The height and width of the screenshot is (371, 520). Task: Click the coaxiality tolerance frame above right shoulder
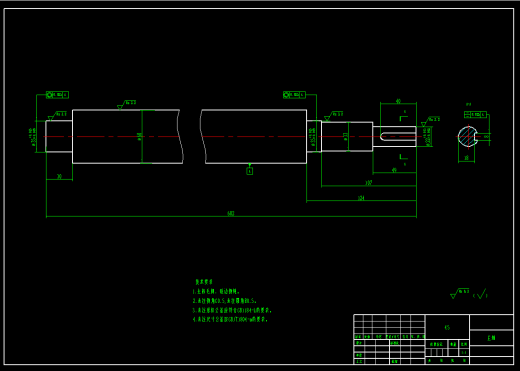[x=294, y=95]
